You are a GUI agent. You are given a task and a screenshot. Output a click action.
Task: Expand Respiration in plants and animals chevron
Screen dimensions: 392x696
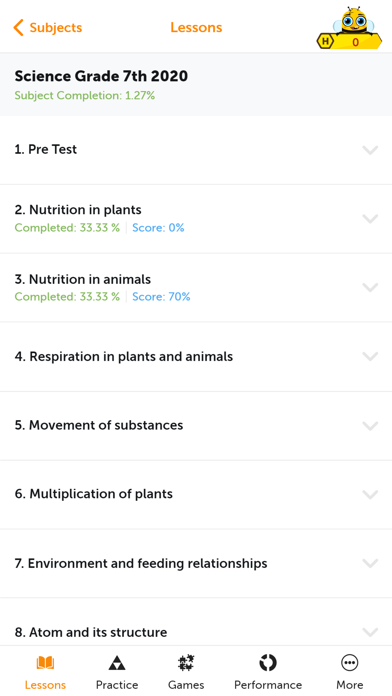pyautogui.click(x=370, y=356)
